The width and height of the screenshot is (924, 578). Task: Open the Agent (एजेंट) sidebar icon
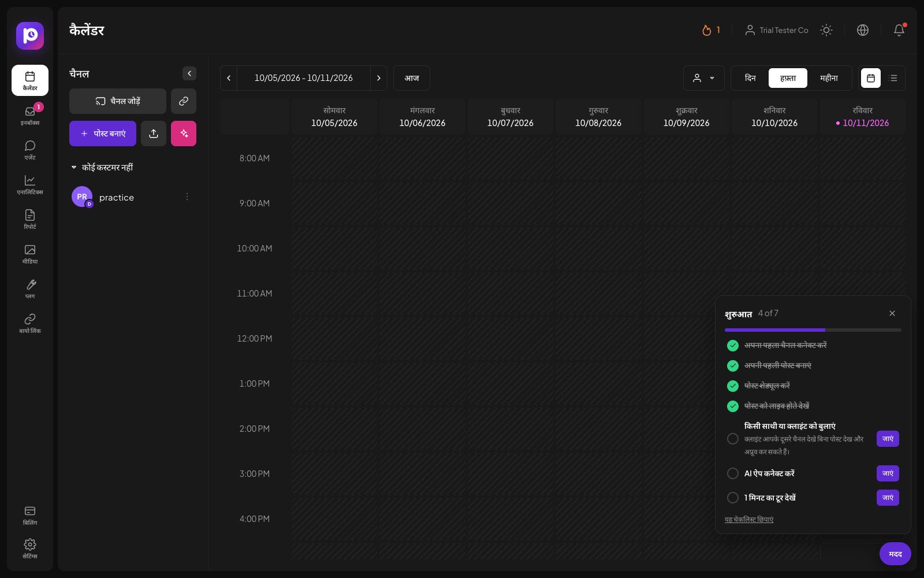[30, 149]
